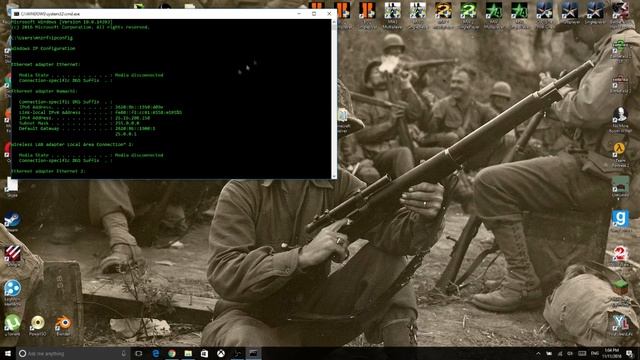Open Microsoft Edge from the taskbar
This screenshot has height=360, width=640.
click(156, 353)
